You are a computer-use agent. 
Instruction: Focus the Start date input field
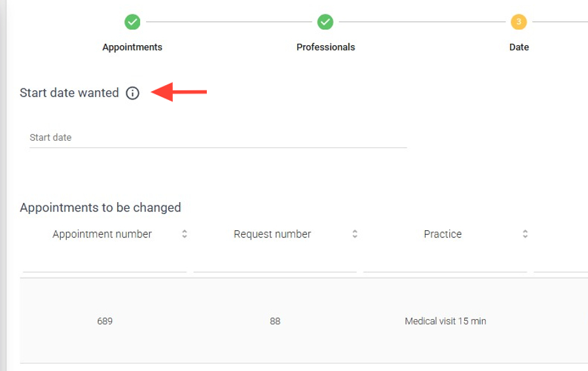217,138
